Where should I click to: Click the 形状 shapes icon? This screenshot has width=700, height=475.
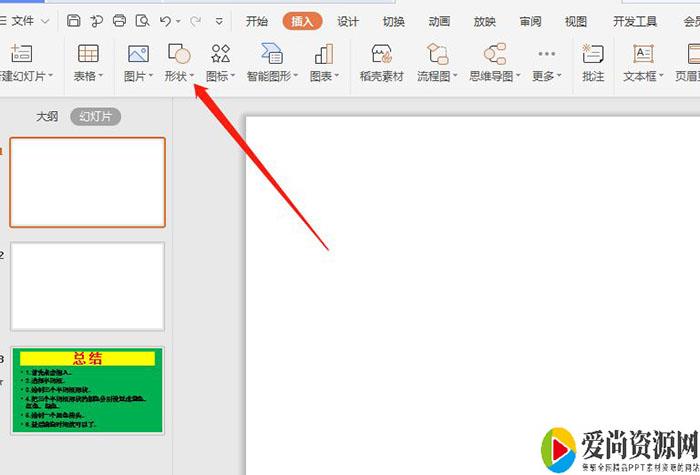(x=179, y=53)
